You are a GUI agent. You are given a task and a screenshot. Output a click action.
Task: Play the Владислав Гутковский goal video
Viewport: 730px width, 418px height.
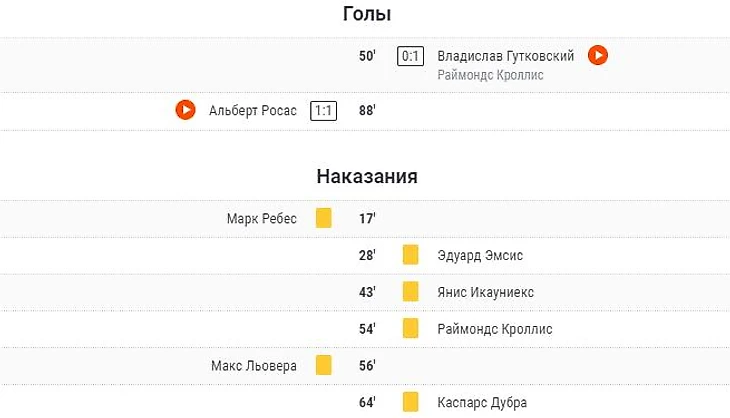tap(597, 56)
